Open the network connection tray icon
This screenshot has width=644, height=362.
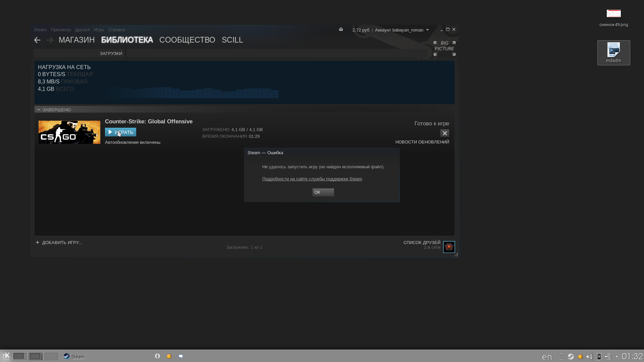[608, 357]
